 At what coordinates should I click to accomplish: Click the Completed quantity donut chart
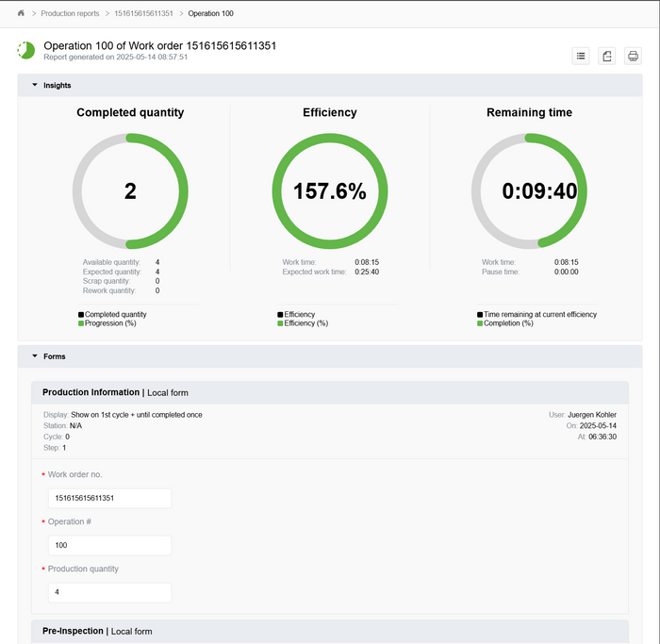click(x=130, y=191)
